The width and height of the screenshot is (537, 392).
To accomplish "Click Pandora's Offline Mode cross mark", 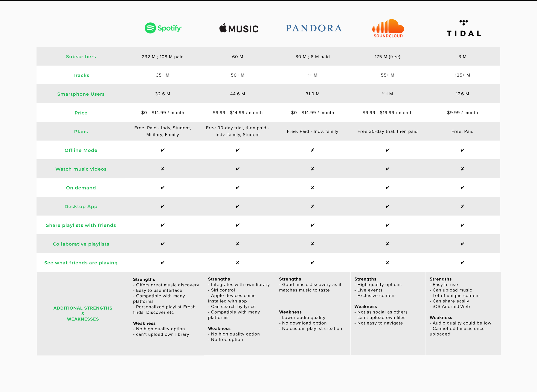I will click(313, 150).
